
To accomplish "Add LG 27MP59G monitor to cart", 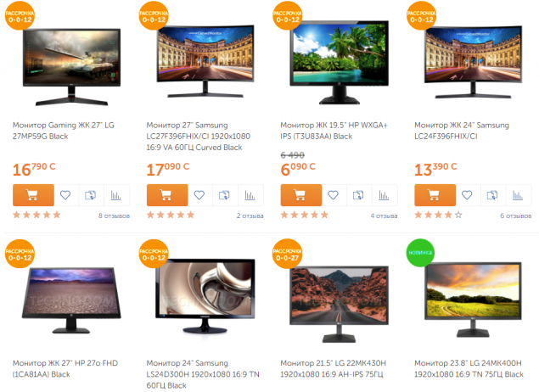I will click(33, 195).
